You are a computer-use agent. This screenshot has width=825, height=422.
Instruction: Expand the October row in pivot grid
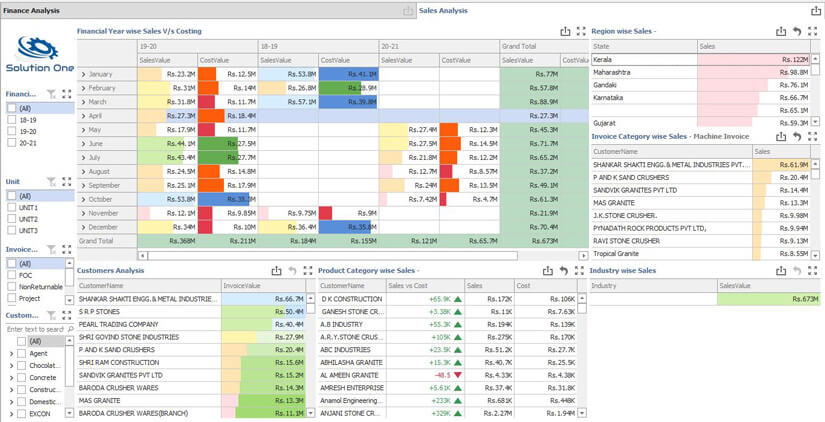83,199
